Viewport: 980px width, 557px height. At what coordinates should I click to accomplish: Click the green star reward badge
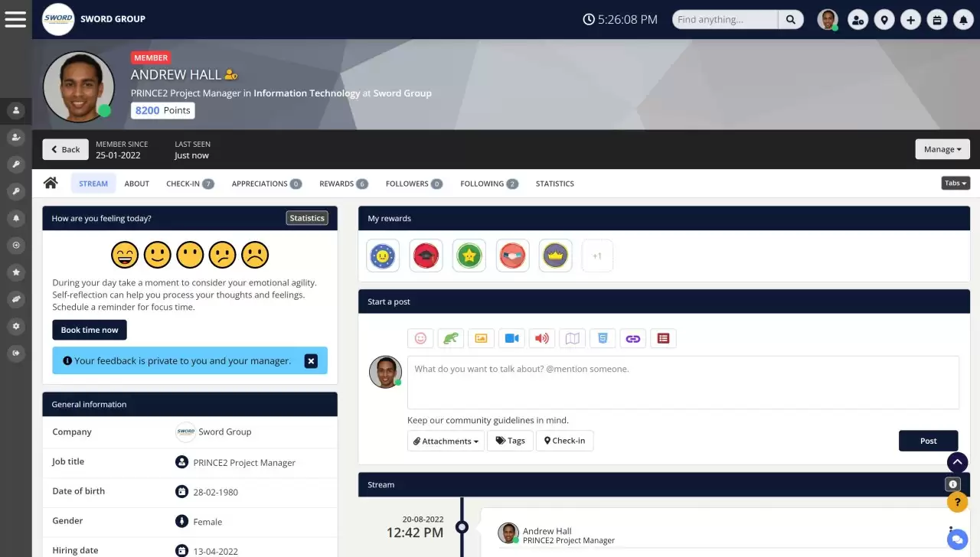(469, 256)
